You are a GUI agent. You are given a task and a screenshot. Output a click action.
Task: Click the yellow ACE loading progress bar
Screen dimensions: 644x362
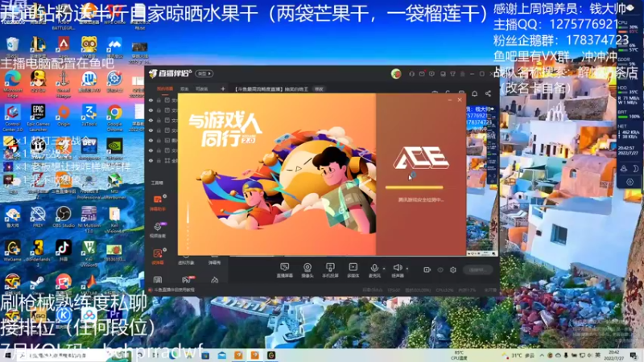(x=414, y=187)
